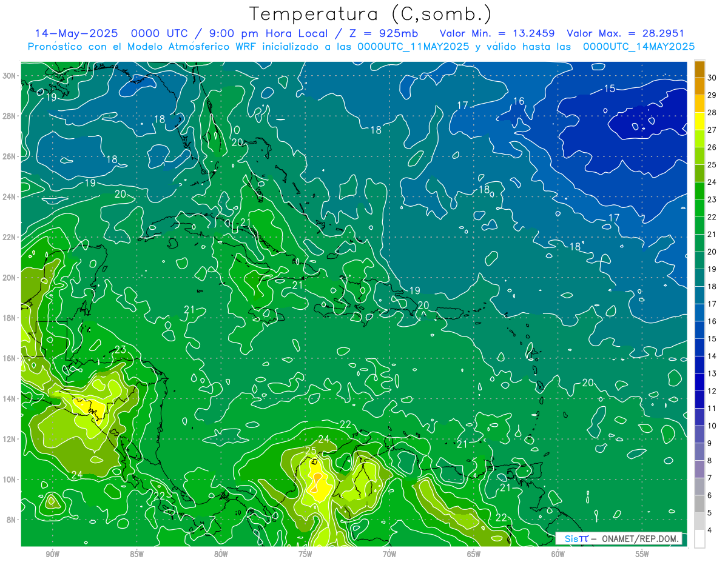Click the 75W longitude axis label
Screen dimensions: 728x562
coord(305,554)
